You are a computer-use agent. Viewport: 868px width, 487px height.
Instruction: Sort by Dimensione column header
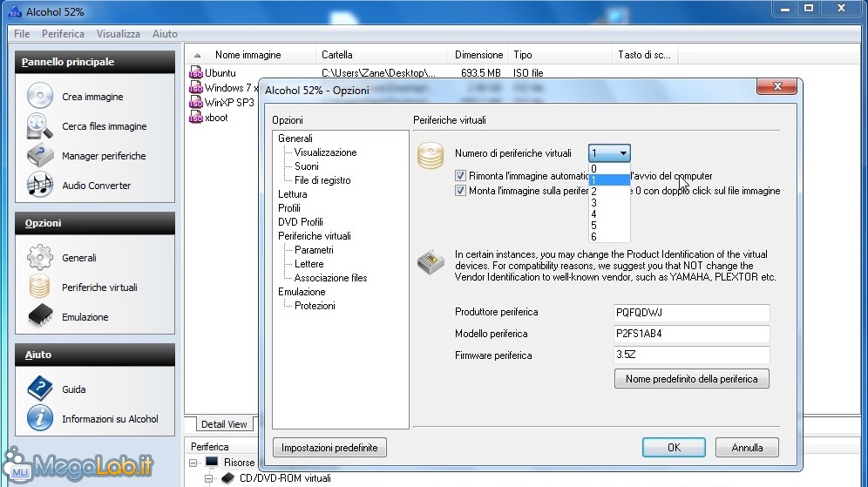click(478, 55)
